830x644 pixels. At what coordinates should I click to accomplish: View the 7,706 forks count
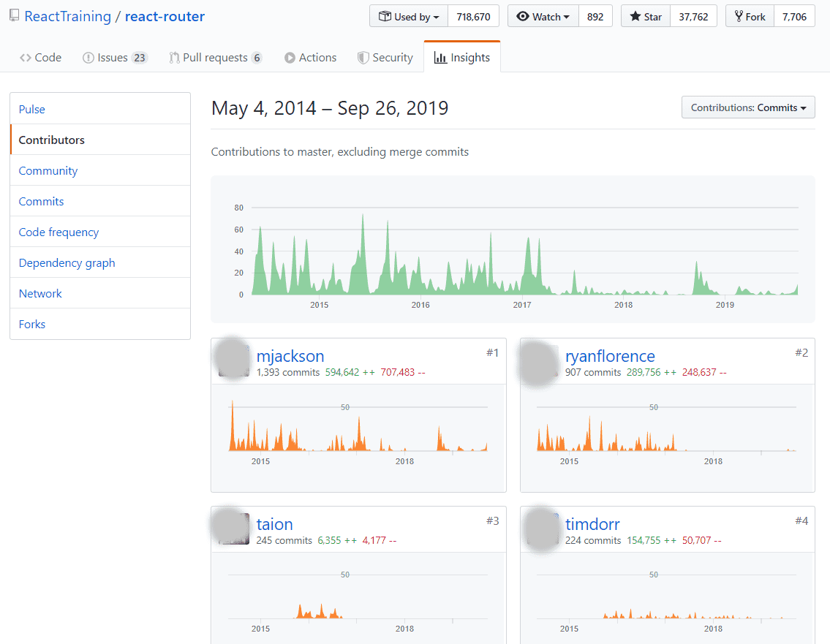pos(795,16)
